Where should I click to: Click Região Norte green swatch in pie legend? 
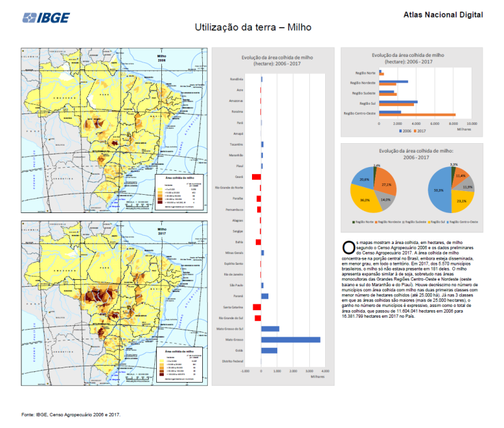(353, 223)
